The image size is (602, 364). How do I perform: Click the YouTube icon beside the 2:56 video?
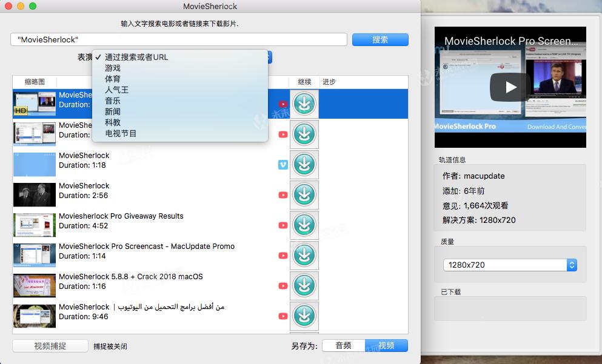click(x=282, y=194)
